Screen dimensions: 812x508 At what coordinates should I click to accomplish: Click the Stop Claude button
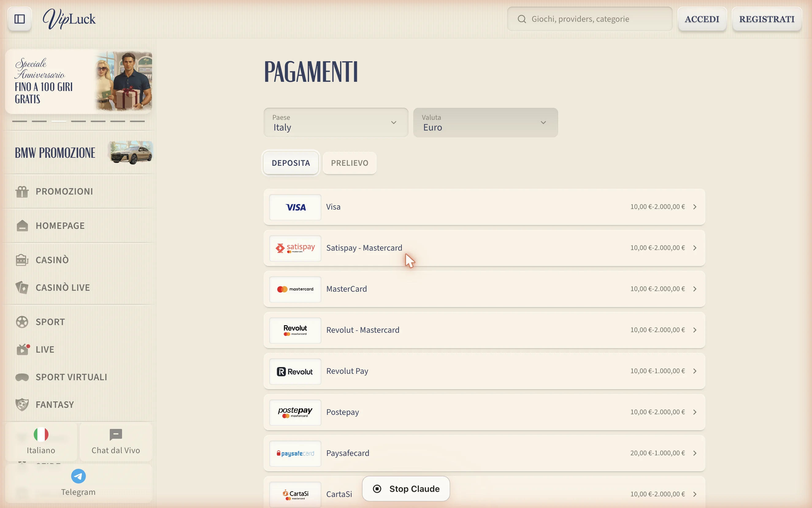pos(406,489)
